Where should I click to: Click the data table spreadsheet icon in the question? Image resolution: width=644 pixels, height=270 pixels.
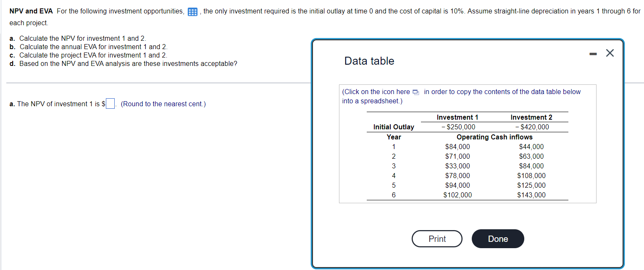click(x=192, y=11)
